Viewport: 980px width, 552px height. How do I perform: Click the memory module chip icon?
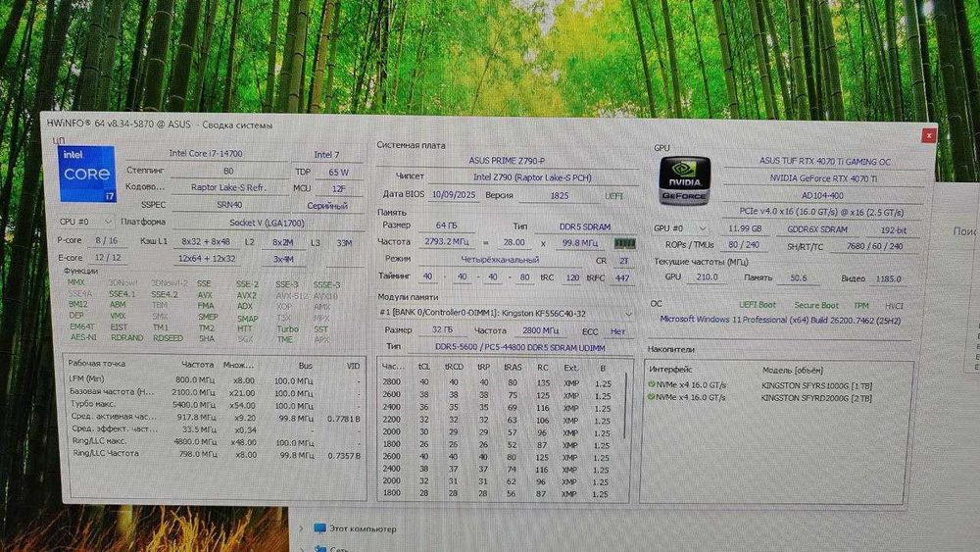click(623, 243)
